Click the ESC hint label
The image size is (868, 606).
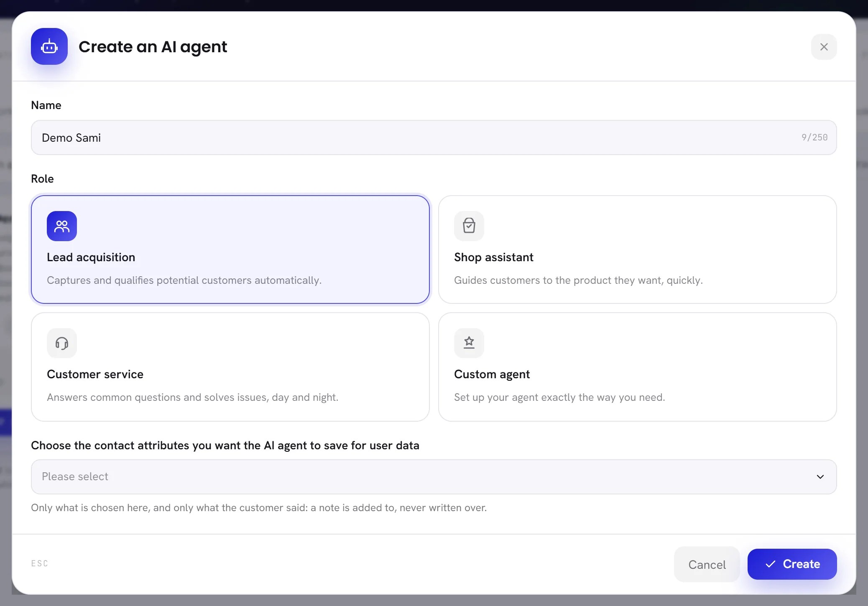click(x=40, y=563)
